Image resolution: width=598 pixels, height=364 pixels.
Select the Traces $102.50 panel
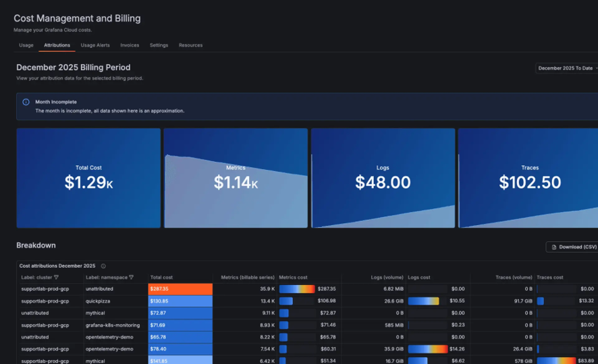(x=528, y=178)
